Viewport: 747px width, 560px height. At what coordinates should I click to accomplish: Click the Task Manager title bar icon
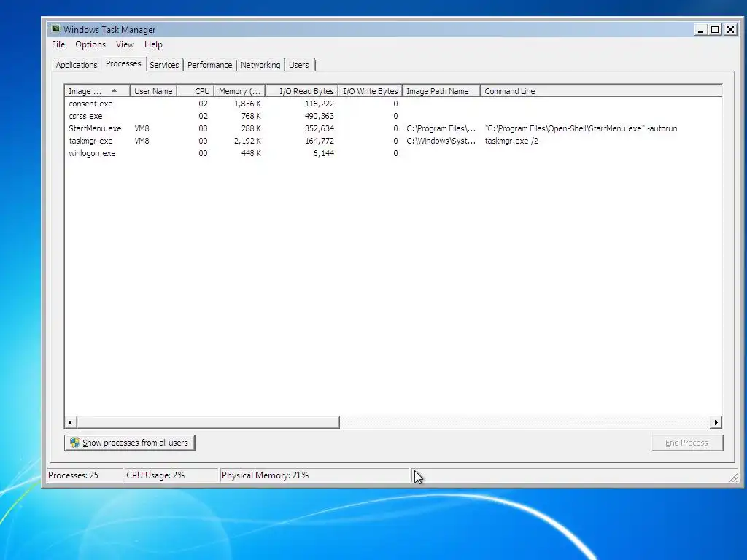coord(55,29)
